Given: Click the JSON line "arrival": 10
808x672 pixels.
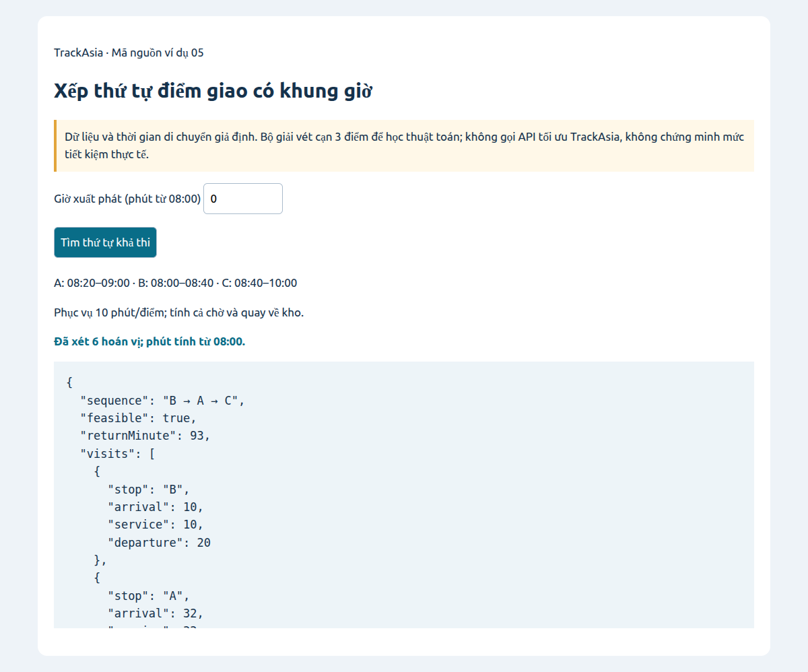Looking at the screenshot, I should (156, 507).
